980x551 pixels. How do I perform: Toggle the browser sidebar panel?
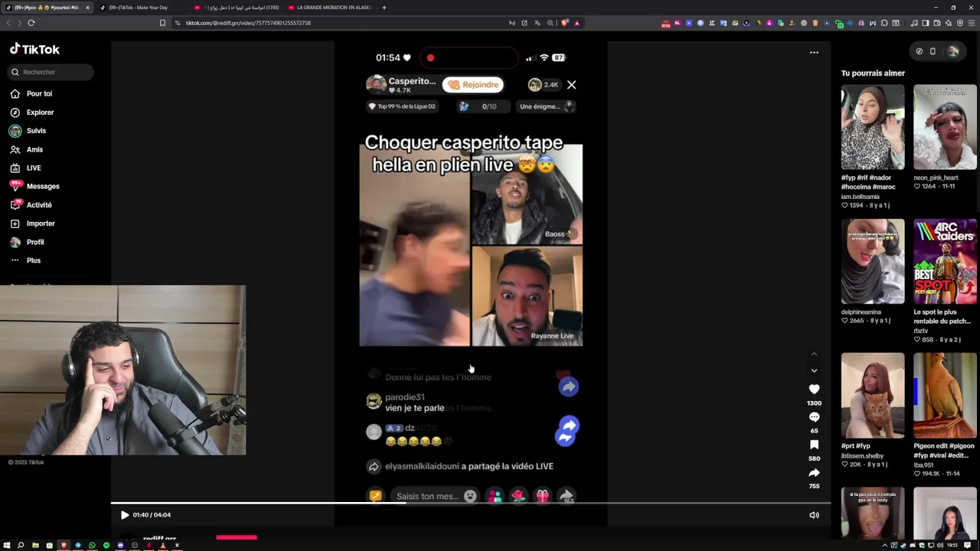(x=925, y=23)
